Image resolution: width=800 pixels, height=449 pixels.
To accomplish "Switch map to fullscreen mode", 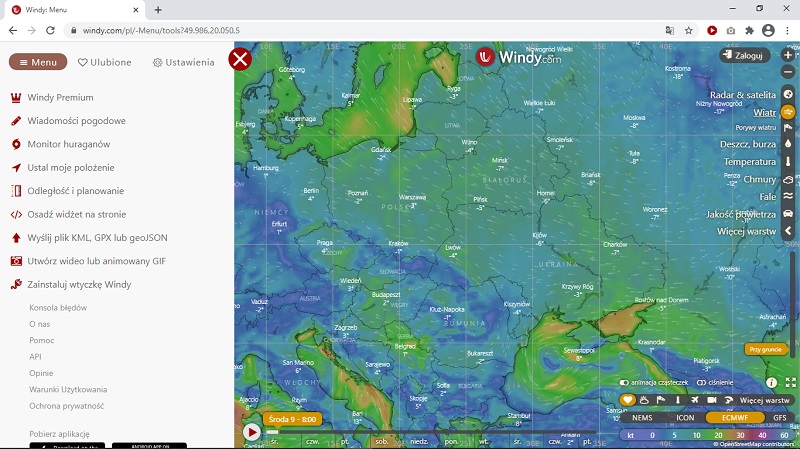I will click(791, 382).
